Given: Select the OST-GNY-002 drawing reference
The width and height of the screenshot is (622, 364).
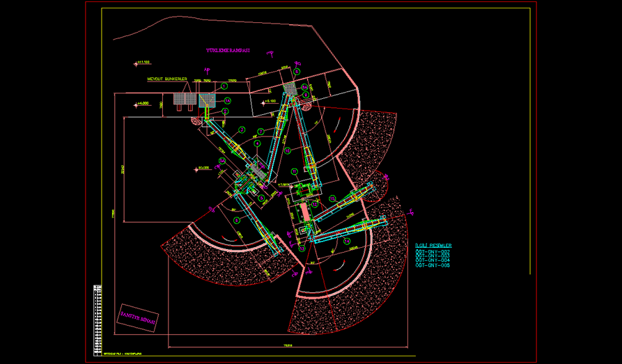Looking at the screenshot, I should pyautogui.click(x=433, y=251).
